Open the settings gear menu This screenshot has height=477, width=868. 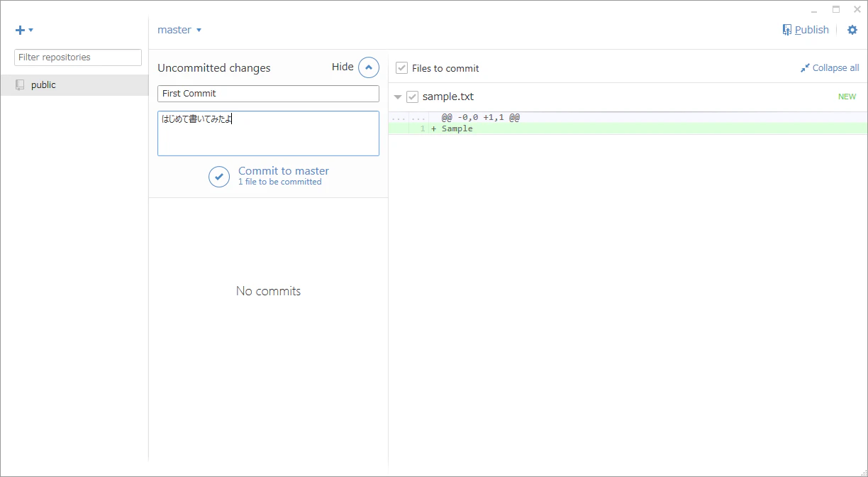852,30
